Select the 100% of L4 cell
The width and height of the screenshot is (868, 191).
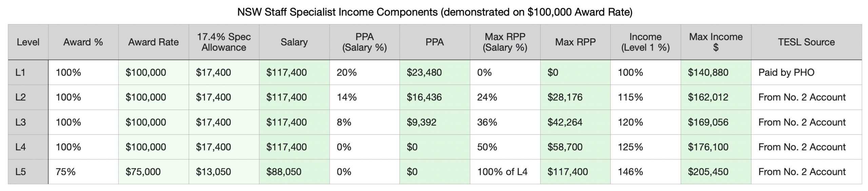(x=502, y=172)
